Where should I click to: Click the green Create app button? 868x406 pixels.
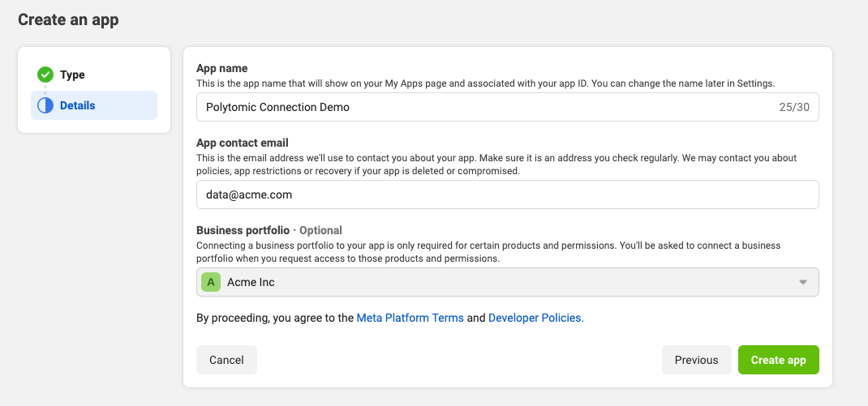click(778, 360)
